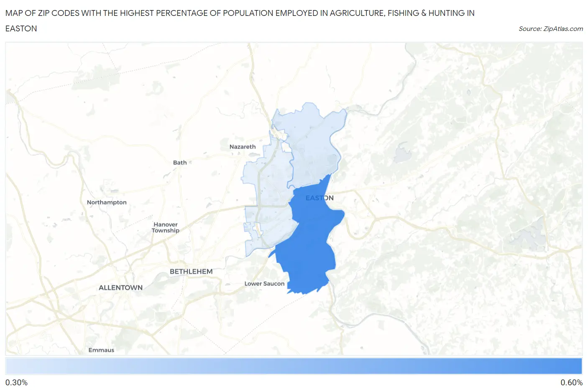Click the Nazareth map label
The height and width of the screenshot is (392, 588).
243,147
